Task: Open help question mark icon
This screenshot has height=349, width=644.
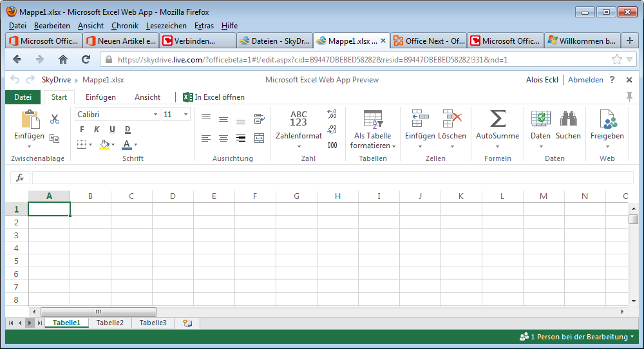Action: pos(612,80)
